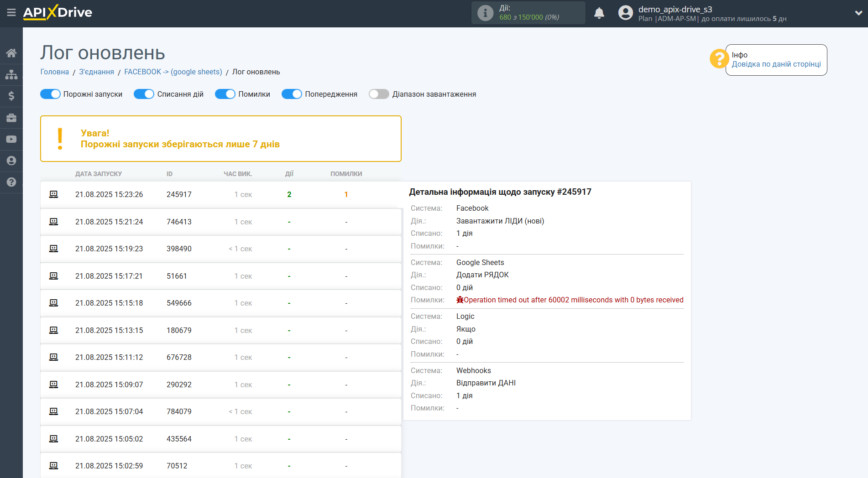Click the ПОМИЛКИ column header

coord(346,174)
